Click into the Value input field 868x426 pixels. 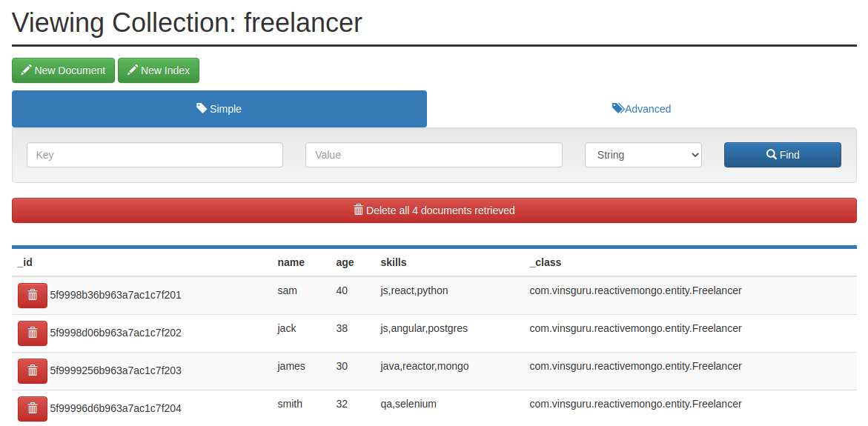[434, 155]
